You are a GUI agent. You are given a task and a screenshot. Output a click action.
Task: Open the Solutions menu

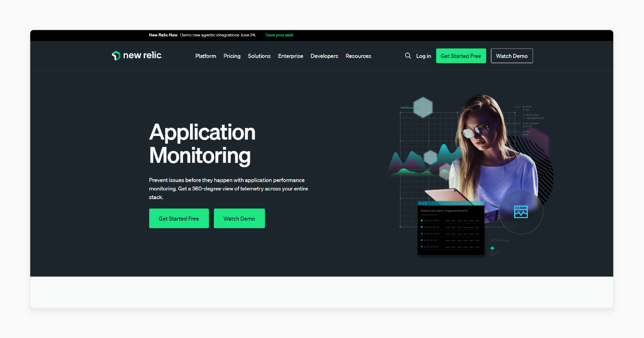[259, 56]
